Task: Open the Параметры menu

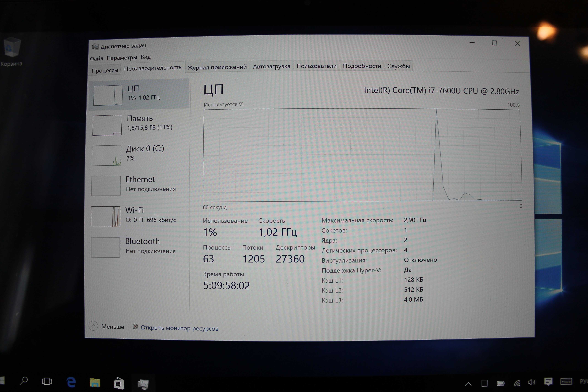Action: pyautogui.click(x=122, y=58)
